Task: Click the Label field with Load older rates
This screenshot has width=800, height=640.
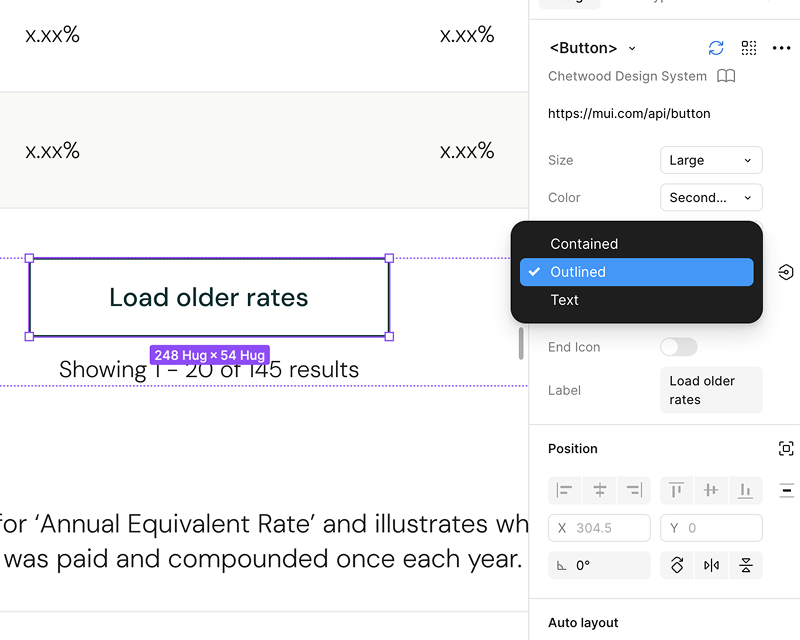Action: [x=710, y=390]
